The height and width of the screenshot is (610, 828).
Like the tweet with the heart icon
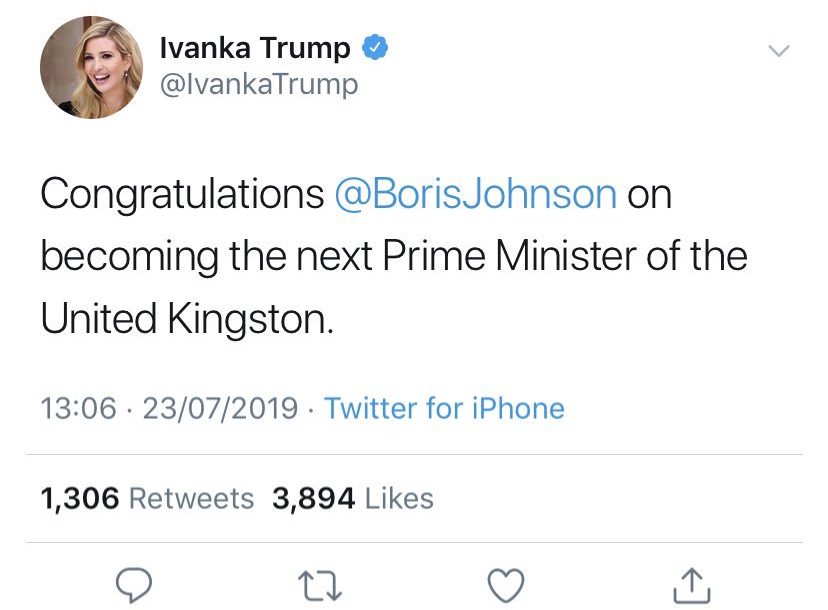(x=507, y=583)
